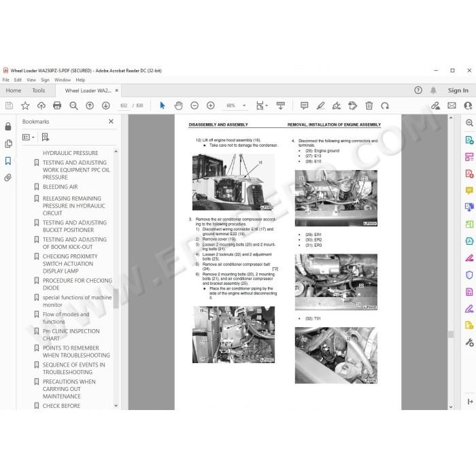Screen dimensions: 476x476
Task: Expand the bookmark options menu dropdown
Action: click(x=29, y=137)
